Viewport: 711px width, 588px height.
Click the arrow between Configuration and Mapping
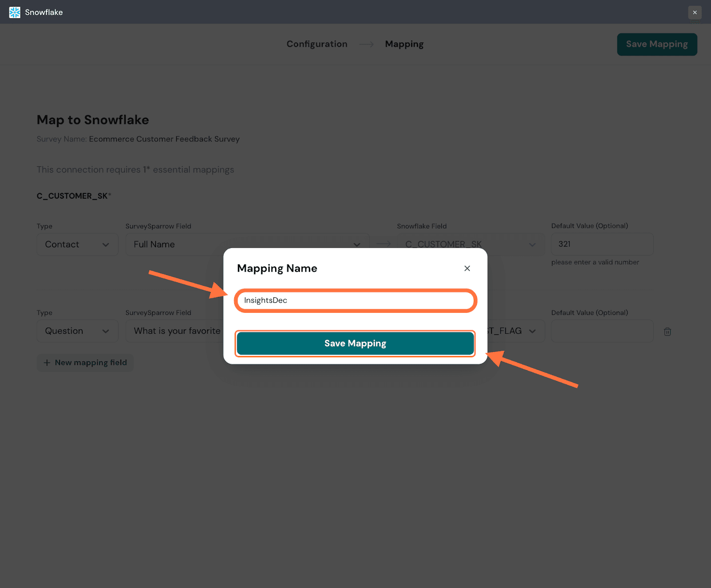point(366,44)
